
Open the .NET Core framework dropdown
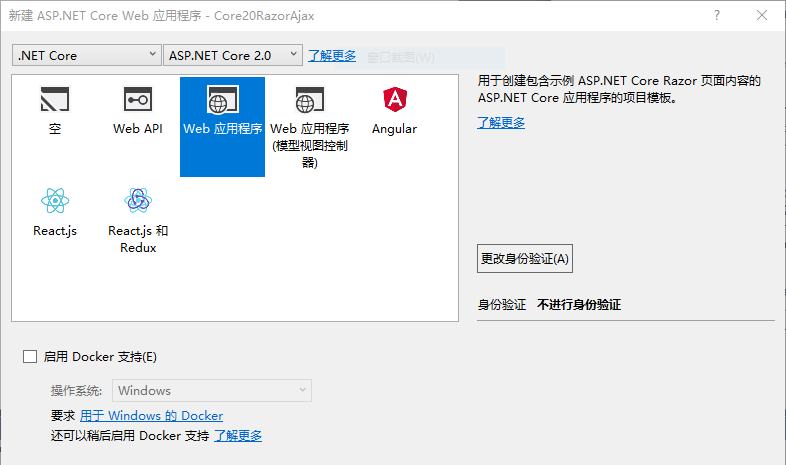point(87,55)
